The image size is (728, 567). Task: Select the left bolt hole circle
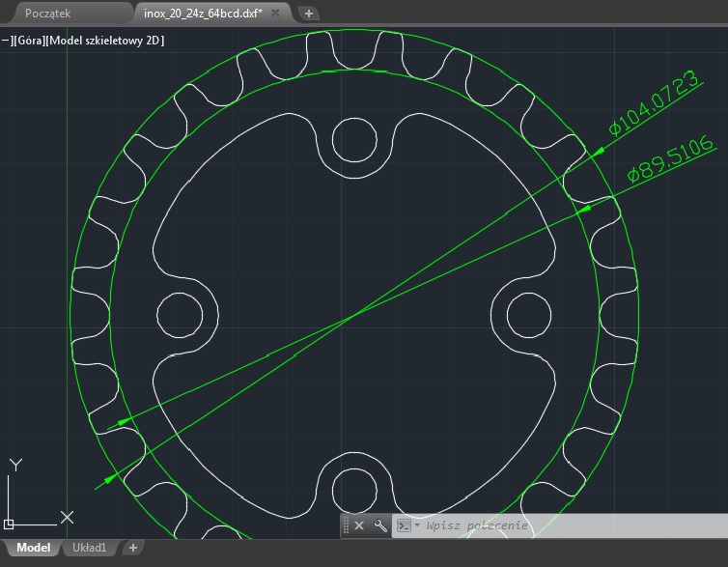pos(180,315)
